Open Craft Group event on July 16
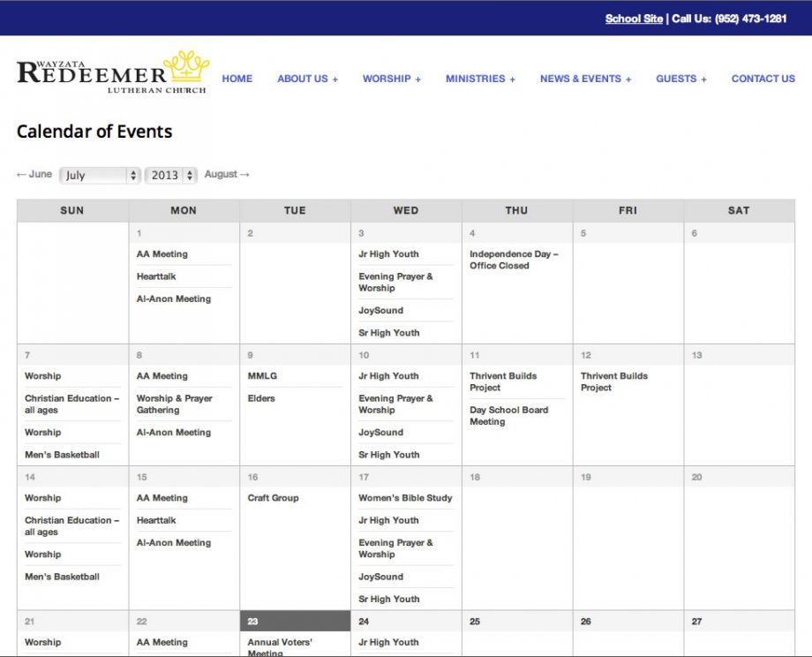 tap(273, 498)
